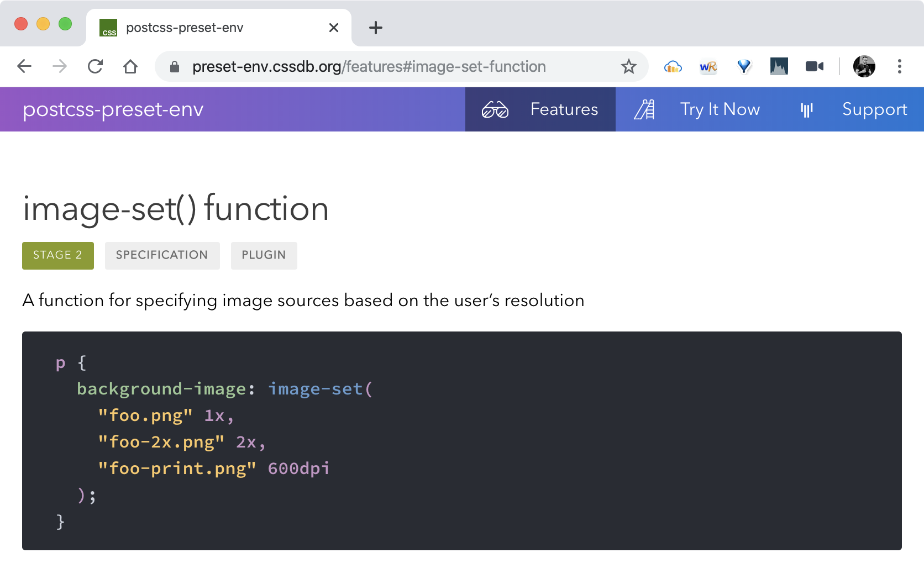Click the browser forward arrow

(x=60, y=67)
